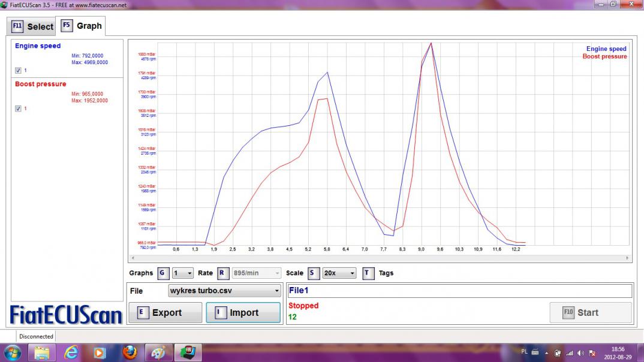This screenshot has height=362, width=644.
Task: Open Windows Explorer folder on the taskbar
Action: [x=41, y=352]
